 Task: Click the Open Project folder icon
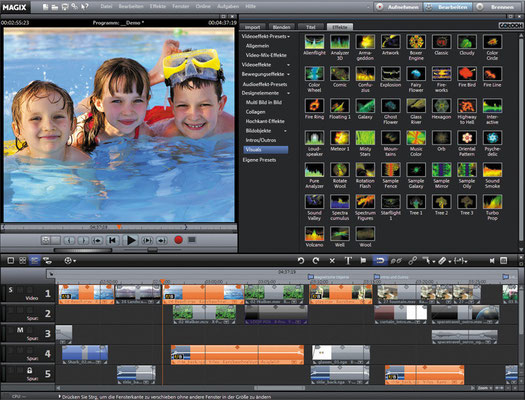tap(55, 7)
